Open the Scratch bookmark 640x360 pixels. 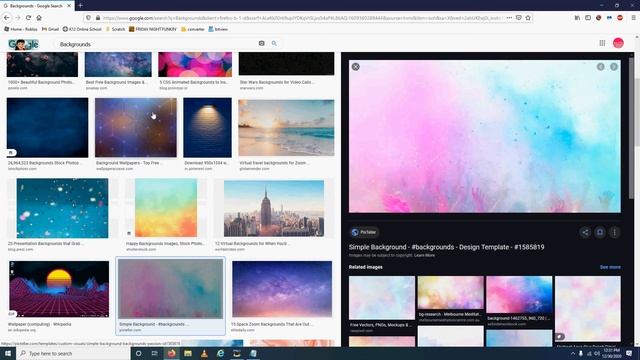click(x=116, y=29)
